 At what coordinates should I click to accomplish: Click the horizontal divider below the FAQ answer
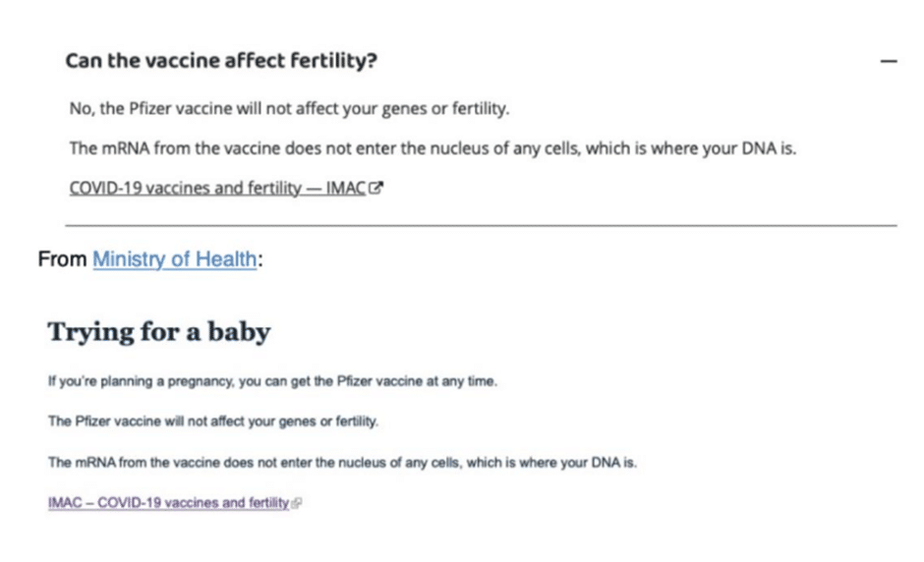(481, 225)
